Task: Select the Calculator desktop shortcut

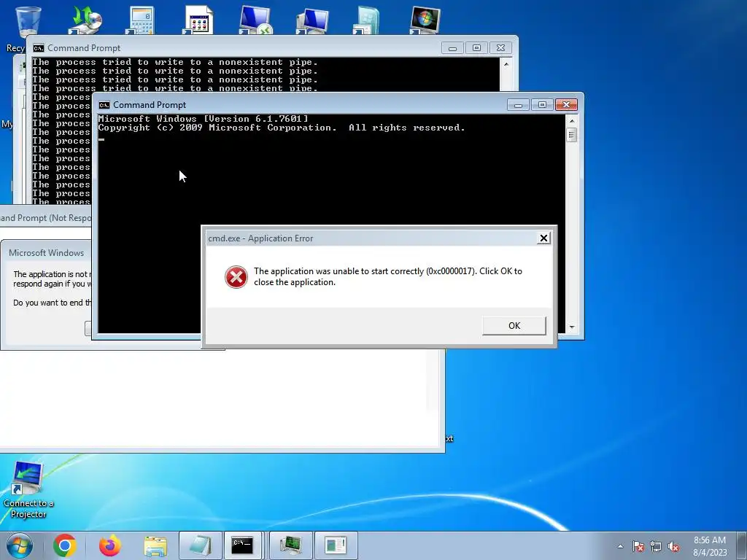Action: click(141, 20)
